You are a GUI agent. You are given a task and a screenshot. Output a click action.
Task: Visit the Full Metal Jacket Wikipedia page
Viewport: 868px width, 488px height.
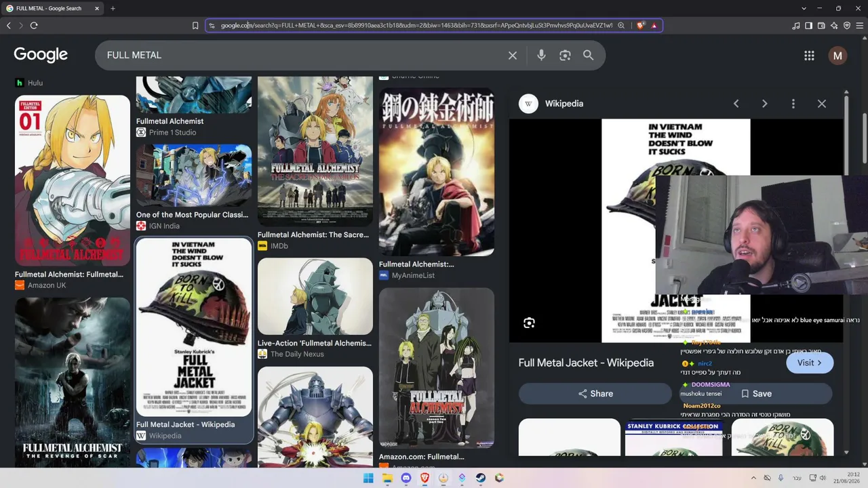(x=810, y=363)
